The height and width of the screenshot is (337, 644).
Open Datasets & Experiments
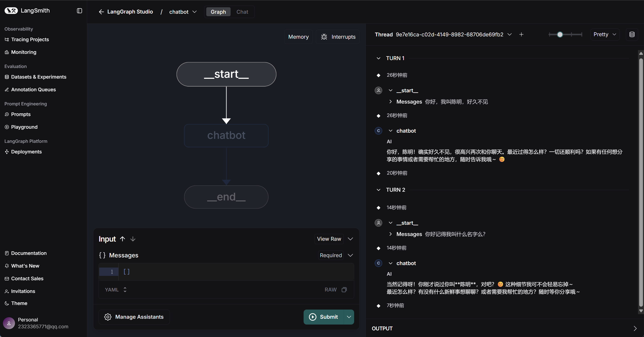click(36, 77)
